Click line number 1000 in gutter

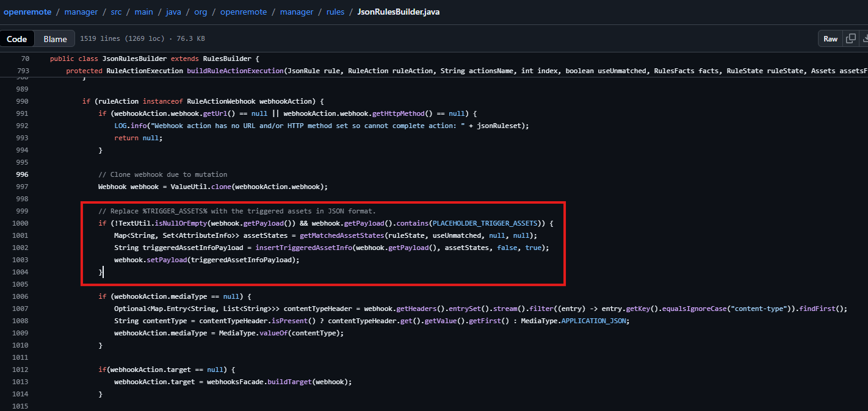pos(20,223)
